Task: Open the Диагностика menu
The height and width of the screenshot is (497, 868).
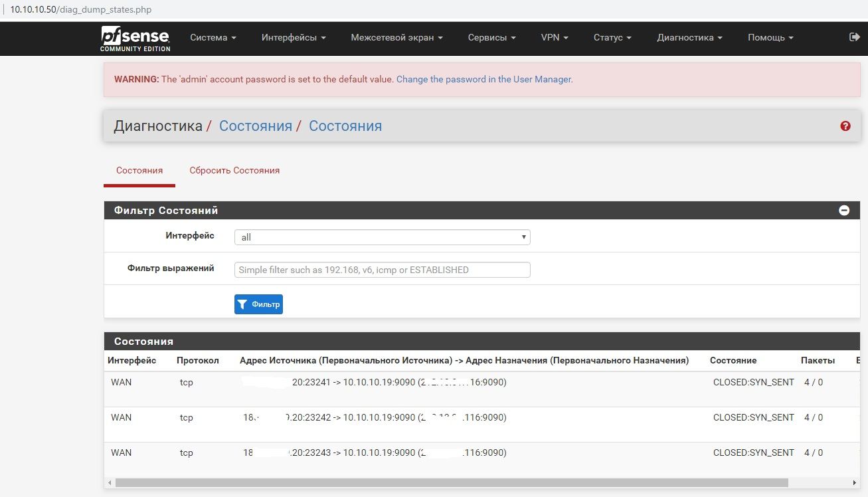Action: (689, 38)
